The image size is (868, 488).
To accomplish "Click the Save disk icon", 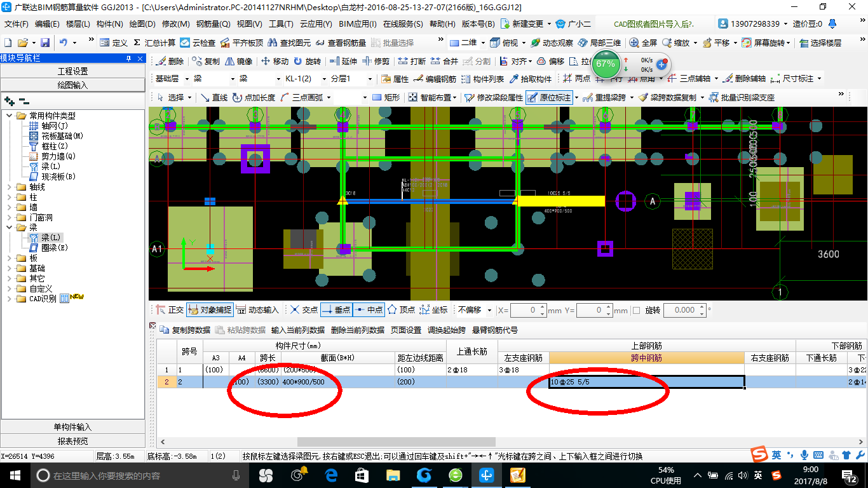I will click(x=45, y=43).
